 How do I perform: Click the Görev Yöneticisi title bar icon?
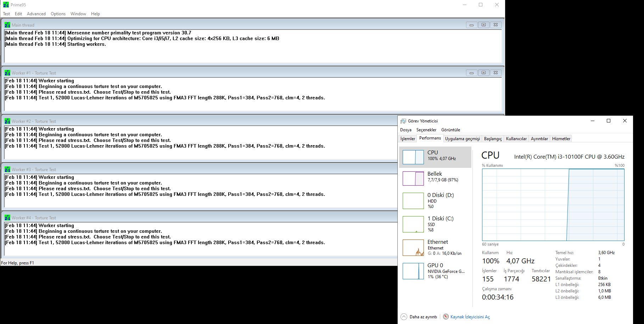(403, 121)
